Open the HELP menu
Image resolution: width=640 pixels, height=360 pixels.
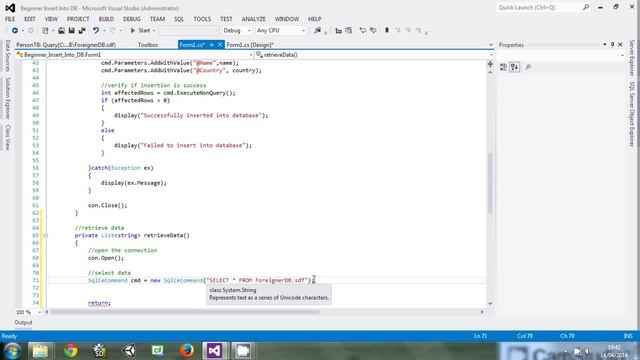pyautogui.click(x=315, y=19)
